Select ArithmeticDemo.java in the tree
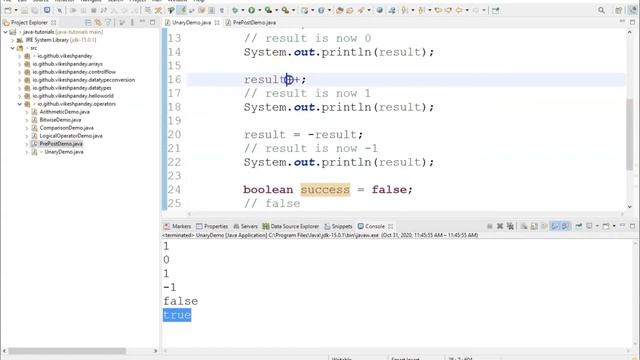 [64, 112]
